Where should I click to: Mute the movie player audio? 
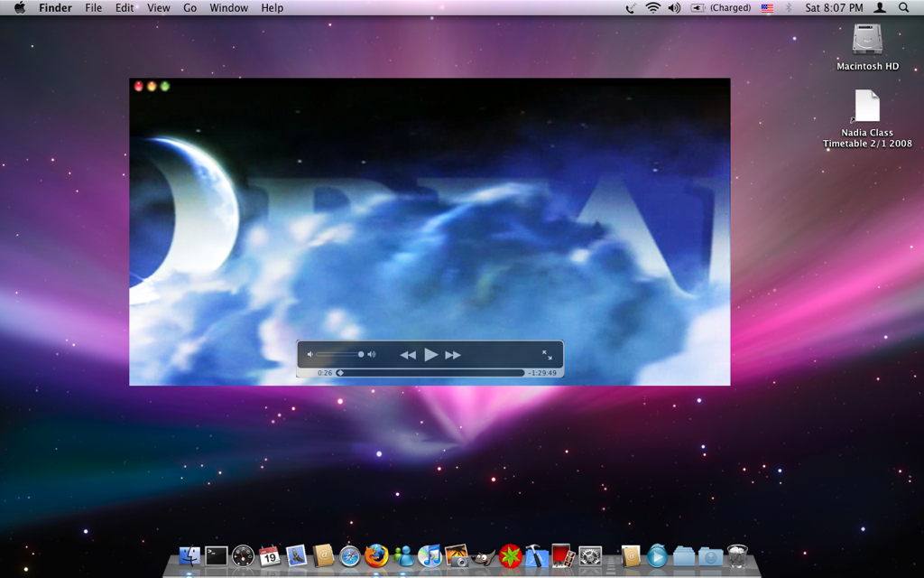tap(310, 353)
